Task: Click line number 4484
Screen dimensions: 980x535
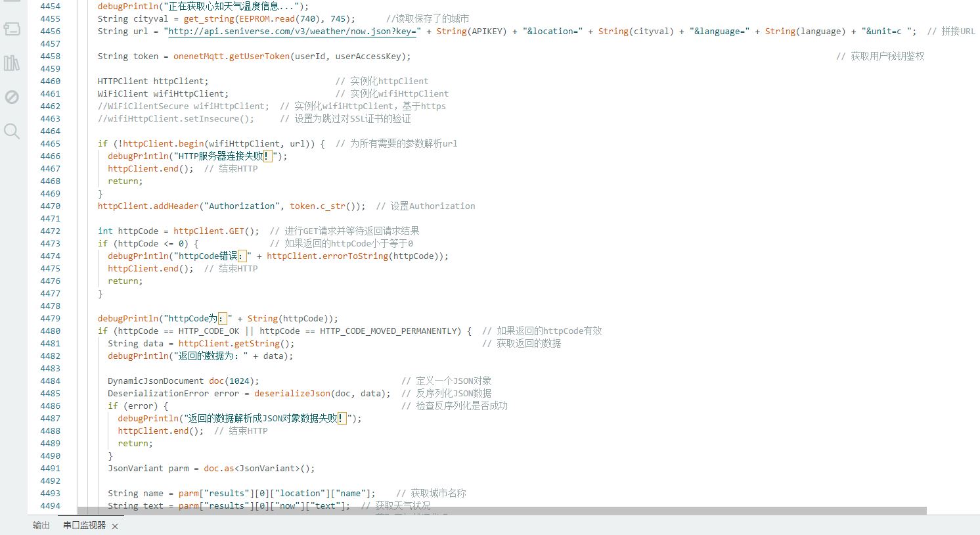Action: pyautogui.click(x=50, y=381)
